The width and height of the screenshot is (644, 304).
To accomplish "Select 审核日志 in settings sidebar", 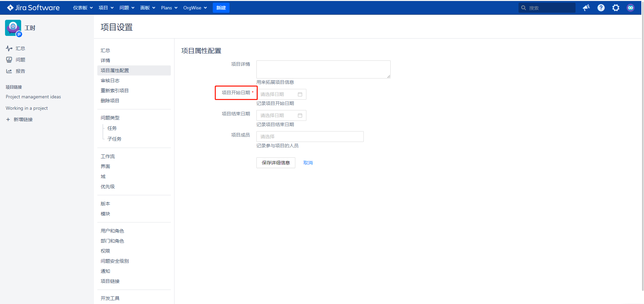I will click(110, 81).
